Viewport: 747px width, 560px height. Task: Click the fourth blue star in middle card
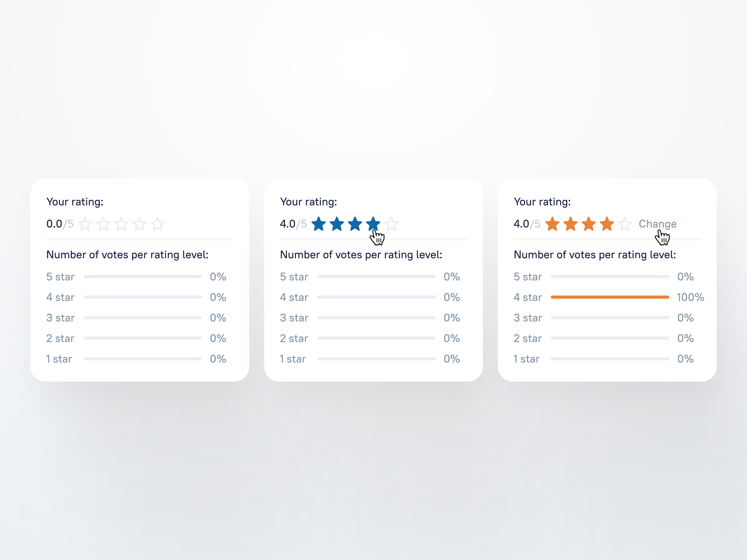click(373, 224)
